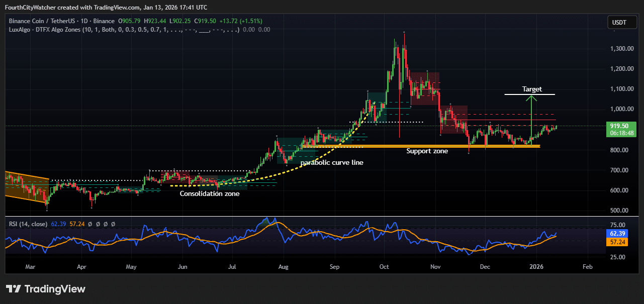Click the Oct label on the time axis
The image size is (644, 304).
(x=384, y=267)
